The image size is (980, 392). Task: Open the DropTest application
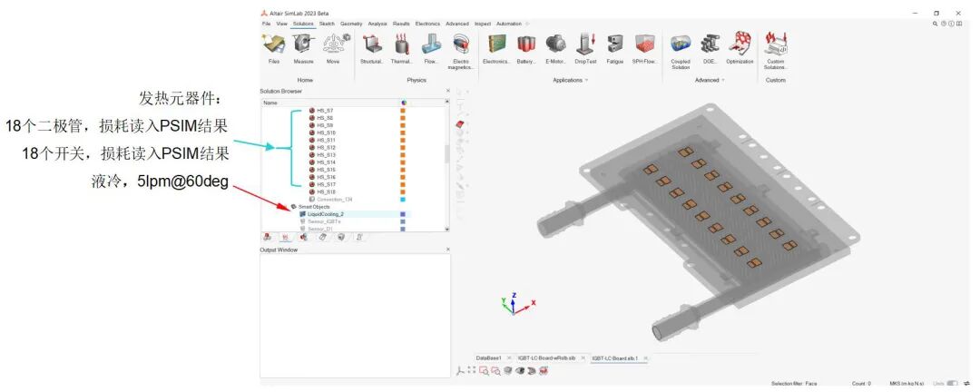585,49
